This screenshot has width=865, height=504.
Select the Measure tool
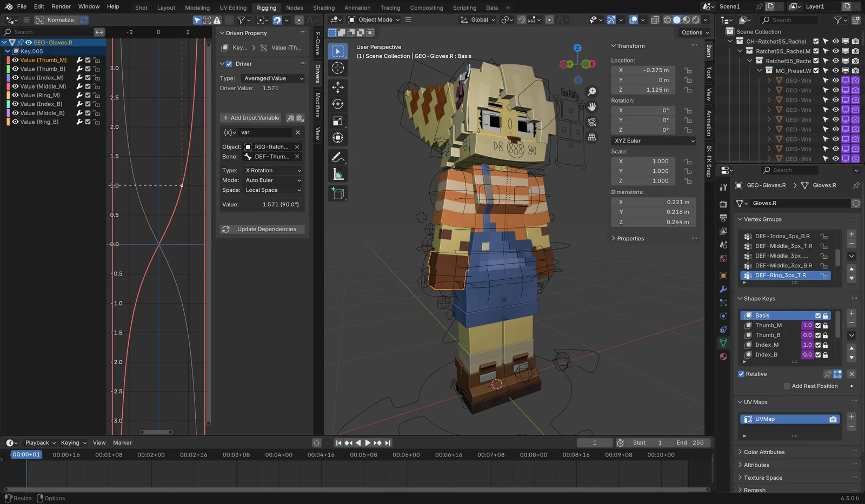338,174
